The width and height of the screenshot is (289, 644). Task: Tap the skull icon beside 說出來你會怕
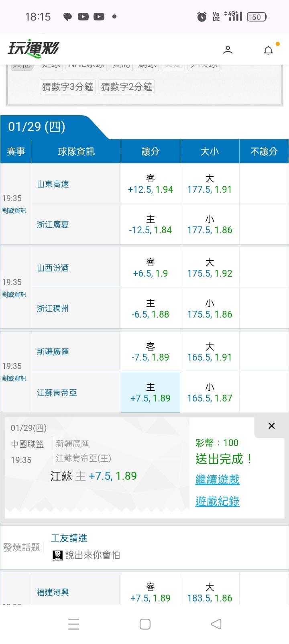click(57, 555)
